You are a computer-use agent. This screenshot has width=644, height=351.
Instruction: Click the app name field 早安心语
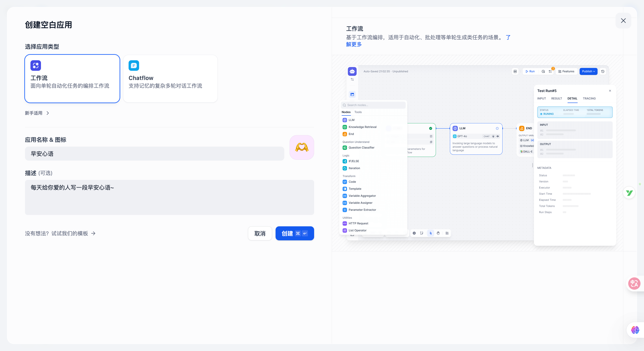click(154, 154)
